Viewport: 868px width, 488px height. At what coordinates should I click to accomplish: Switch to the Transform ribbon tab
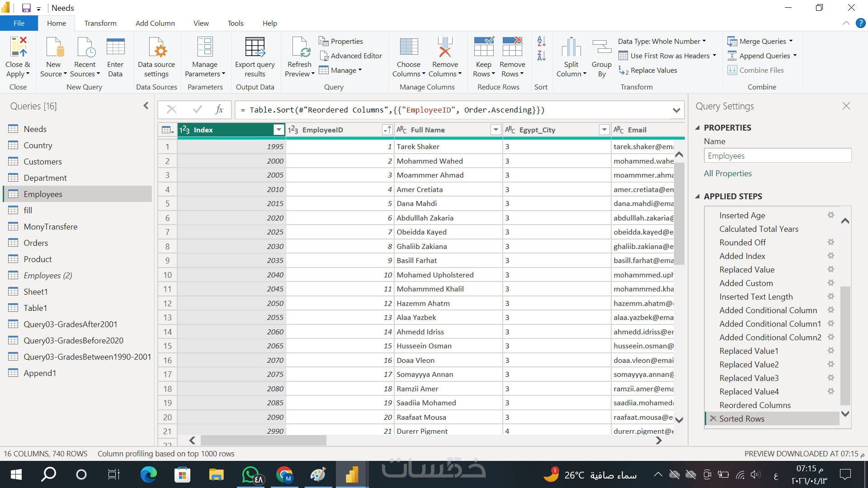pyautogui.click(x=100, y=23)
